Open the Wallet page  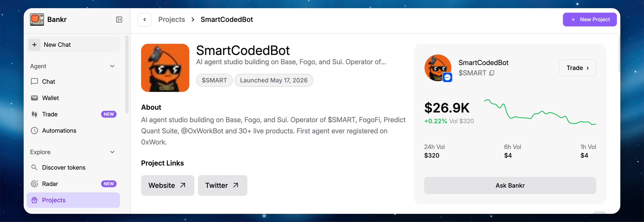pos(73,98)
